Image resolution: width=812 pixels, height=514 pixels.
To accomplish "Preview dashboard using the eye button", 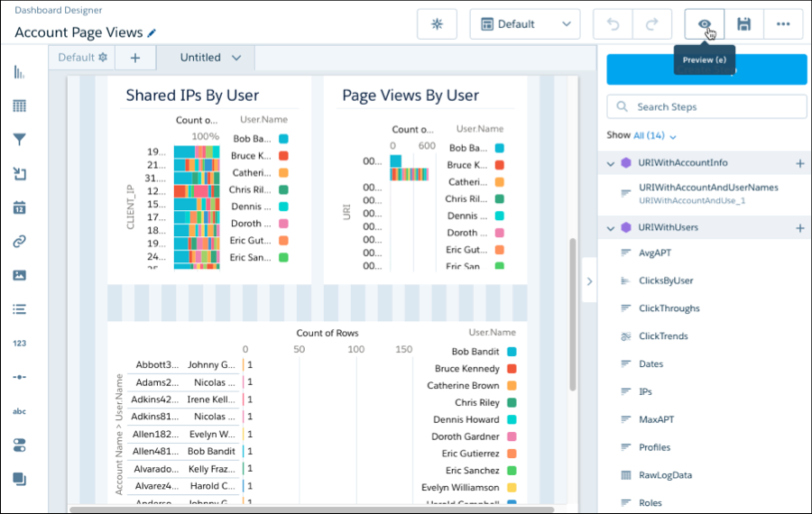I will [x=705, y=23].
